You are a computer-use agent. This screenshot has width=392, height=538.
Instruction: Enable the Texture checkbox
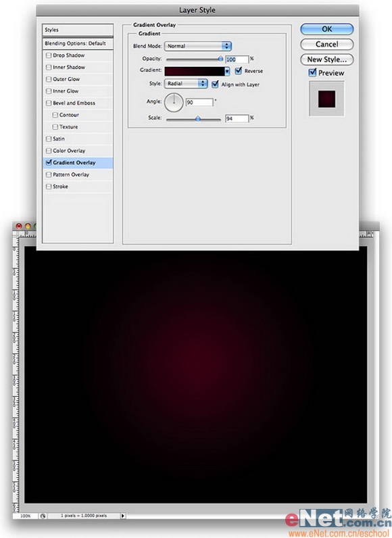pos(55,127)
